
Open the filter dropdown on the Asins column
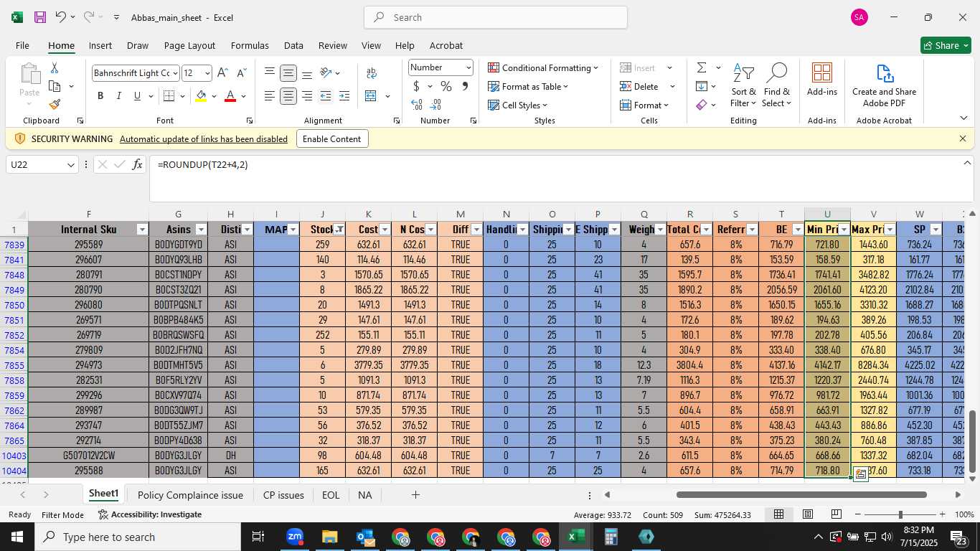click(201, 230)
